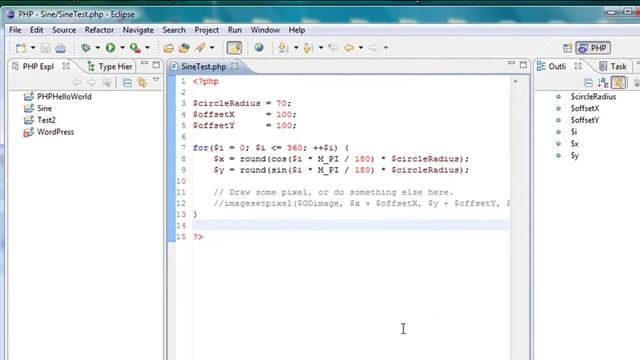This screenshot has width=640, height=360.
Task: Open the Search icon dropdown arrow
Action: (x=212, y=48)
